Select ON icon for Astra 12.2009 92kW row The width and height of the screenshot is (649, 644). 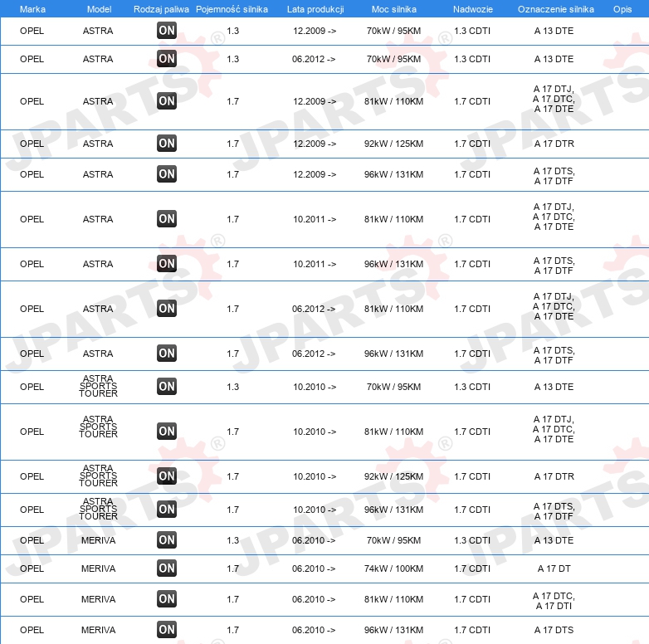pyautogui.click(x=167, y=144)
